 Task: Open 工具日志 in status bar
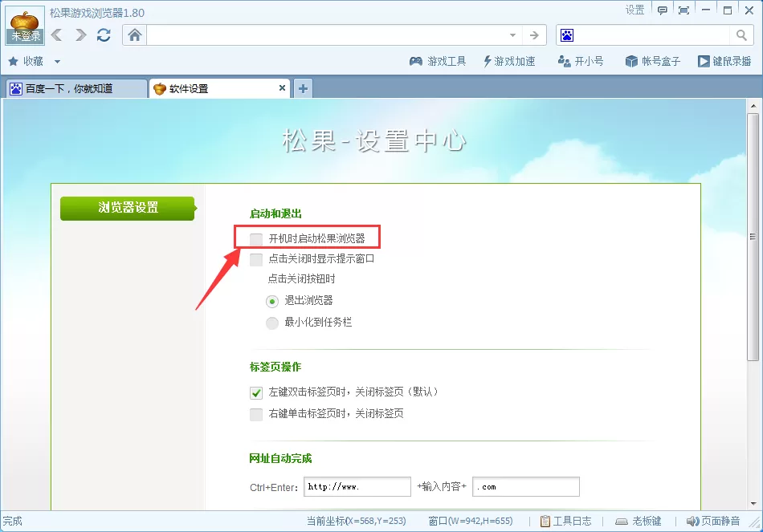(x=566, y=522)
